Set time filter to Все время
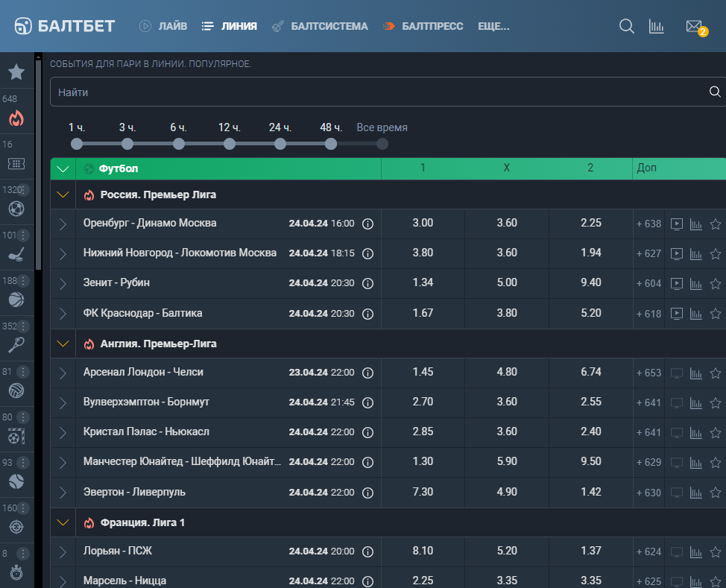The width and height of the screenshot is (726, 588). (382, 144)
